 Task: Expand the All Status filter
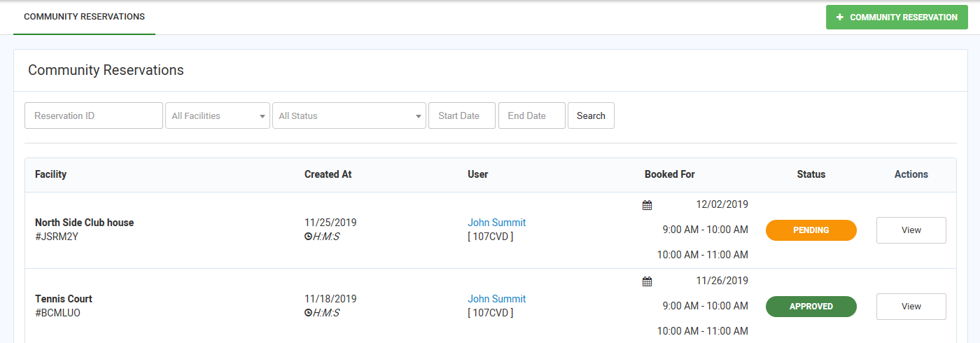(x=349, y=115)
